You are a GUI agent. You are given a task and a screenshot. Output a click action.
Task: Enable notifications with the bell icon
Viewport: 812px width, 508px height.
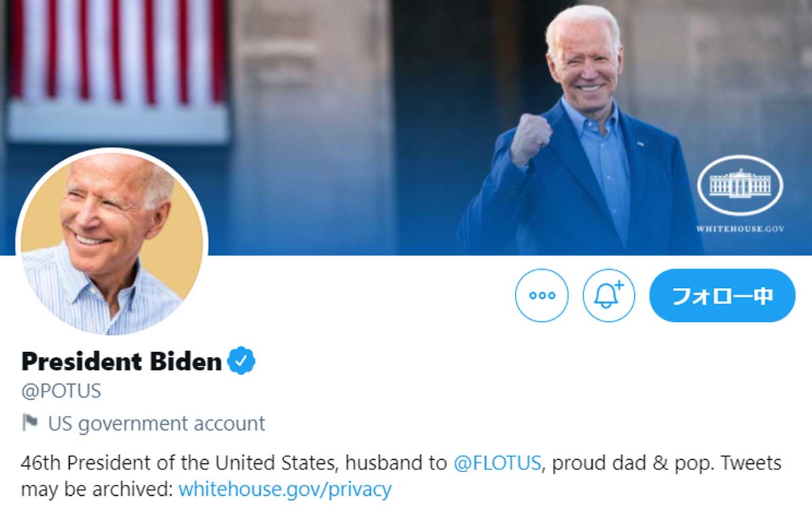pyautogui.click(x=608, y=295)
